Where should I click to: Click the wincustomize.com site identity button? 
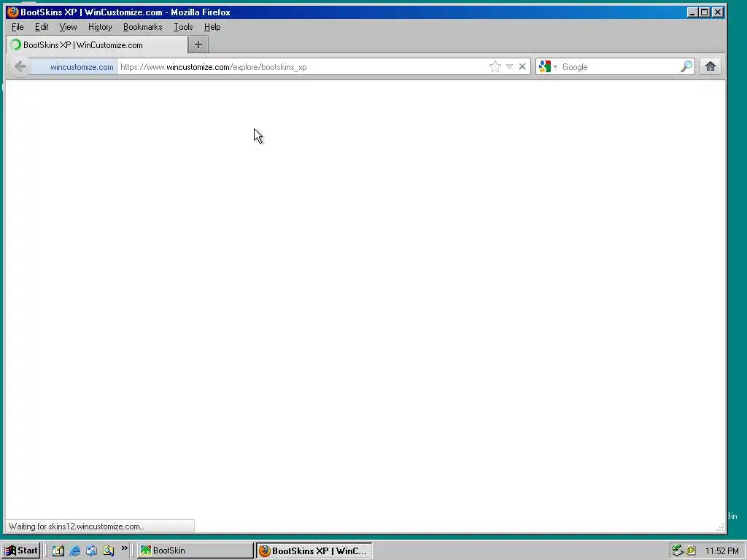click(x=74, y=67)
